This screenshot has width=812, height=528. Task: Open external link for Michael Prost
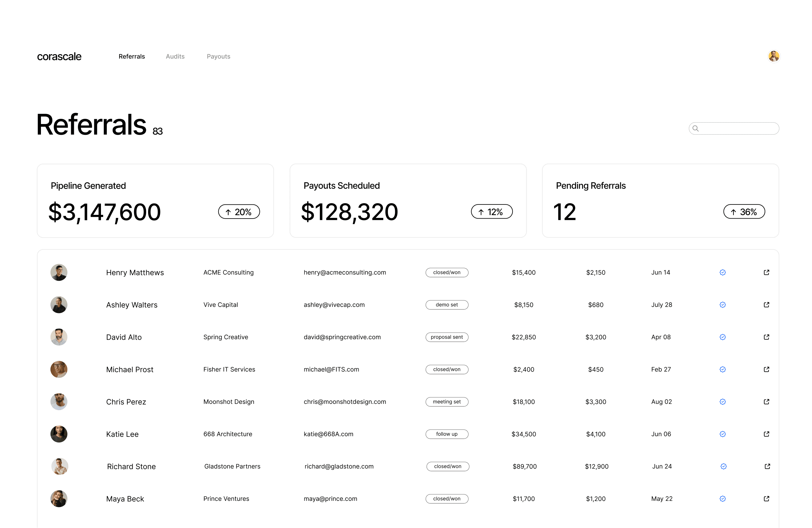[x=766, y=369]
